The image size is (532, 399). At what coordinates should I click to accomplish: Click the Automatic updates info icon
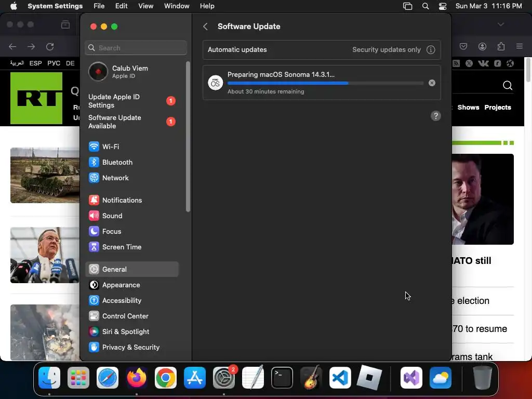point(431,50)
